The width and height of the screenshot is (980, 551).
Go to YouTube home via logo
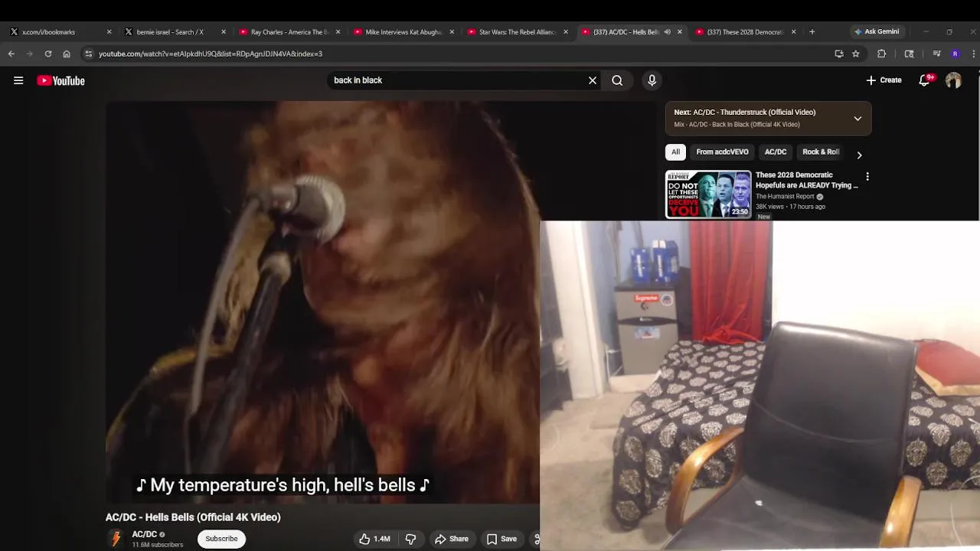point(60,80)
